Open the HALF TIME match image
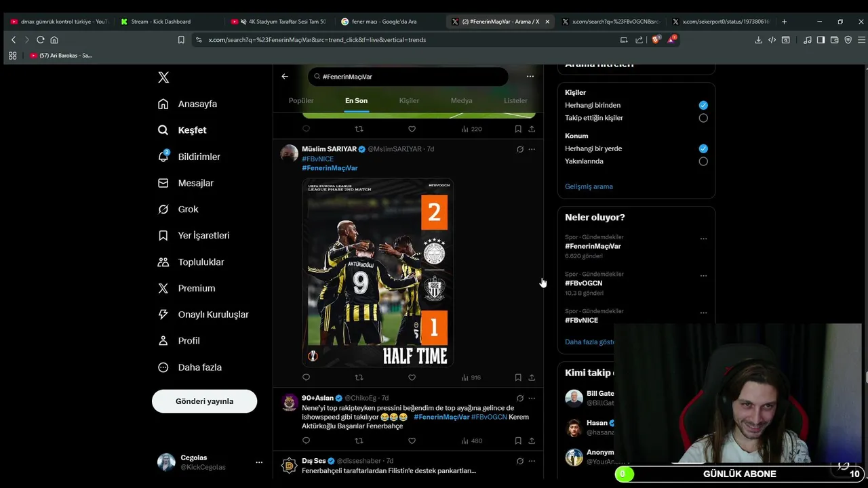Screen dimensions: 868x488 click(378, 272)
